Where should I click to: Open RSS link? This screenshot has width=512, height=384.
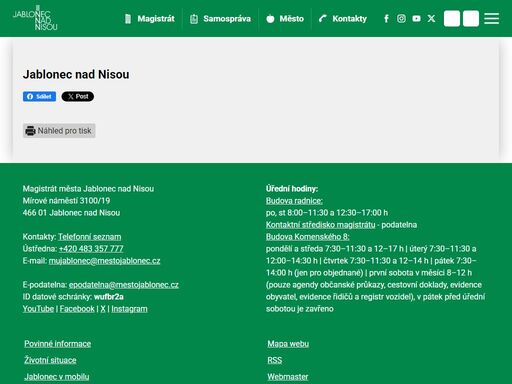point(275,360)
